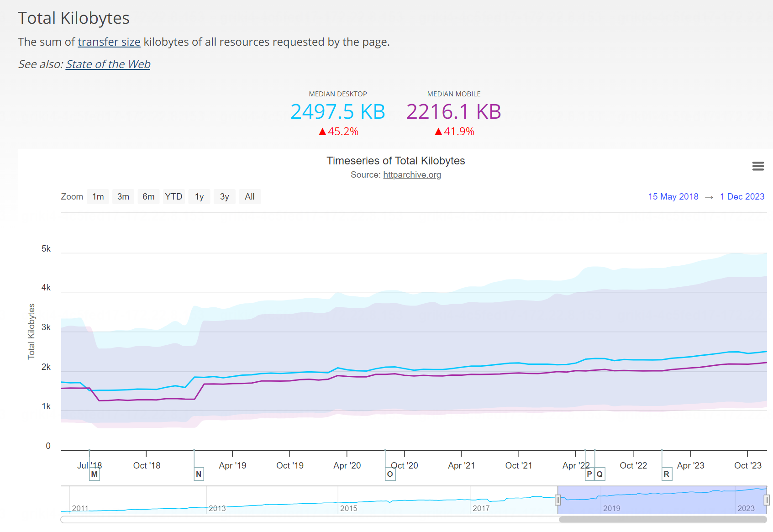The image size is (773, 532).
Task: Grab the right navigator range handle
Action: [x=767, y=500]
